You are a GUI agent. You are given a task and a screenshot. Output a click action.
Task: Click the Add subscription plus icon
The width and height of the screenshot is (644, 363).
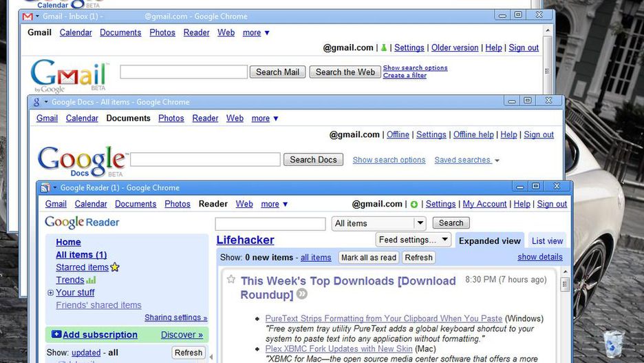point(56,334)
